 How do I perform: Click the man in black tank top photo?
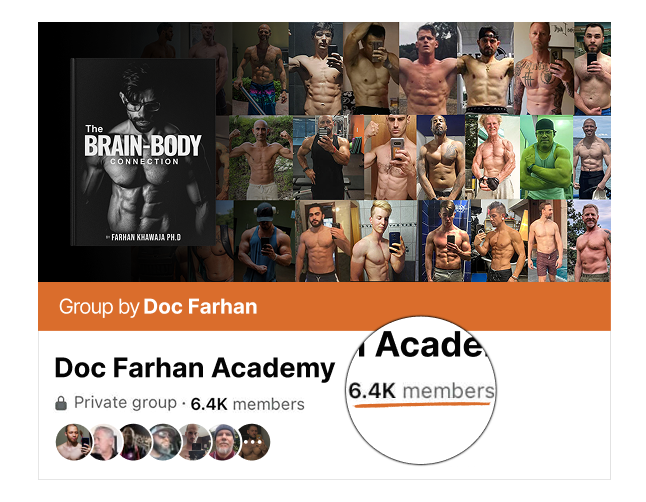point(328,157)
